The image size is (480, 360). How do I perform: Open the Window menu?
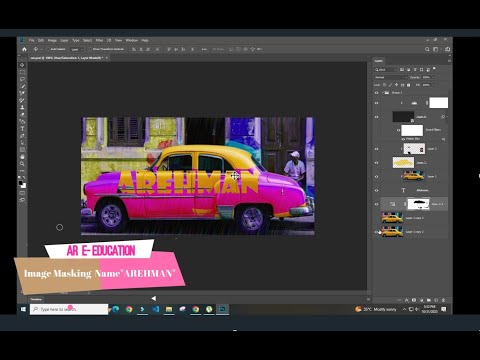[x=131, y=40]
